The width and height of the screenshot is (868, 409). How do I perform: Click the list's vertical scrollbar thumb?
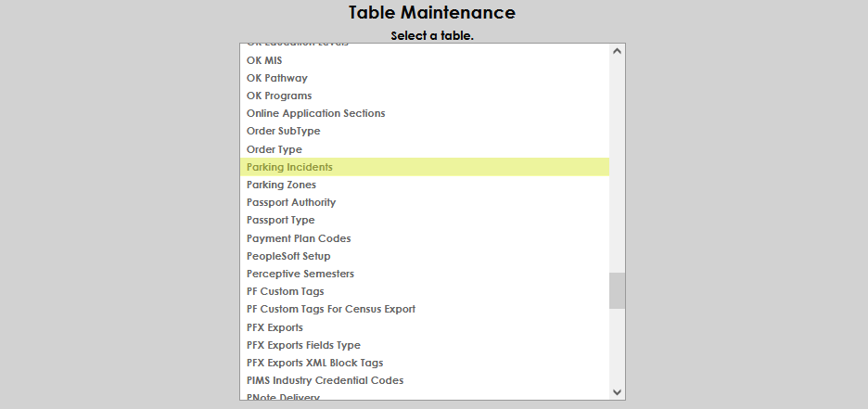tap(617, 290)
